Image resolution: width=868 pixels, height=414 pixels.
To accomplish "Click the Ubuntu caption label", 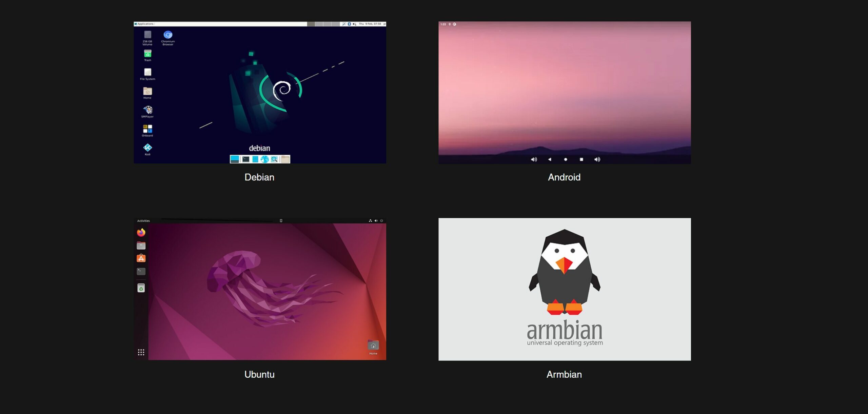I will coord(259,374).
